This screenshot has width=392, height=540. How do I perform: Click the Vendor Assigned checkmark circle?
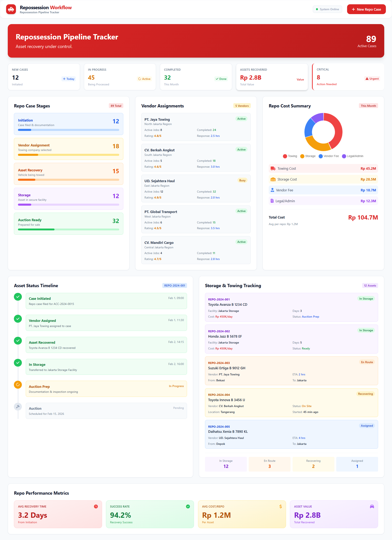[18, 319]
